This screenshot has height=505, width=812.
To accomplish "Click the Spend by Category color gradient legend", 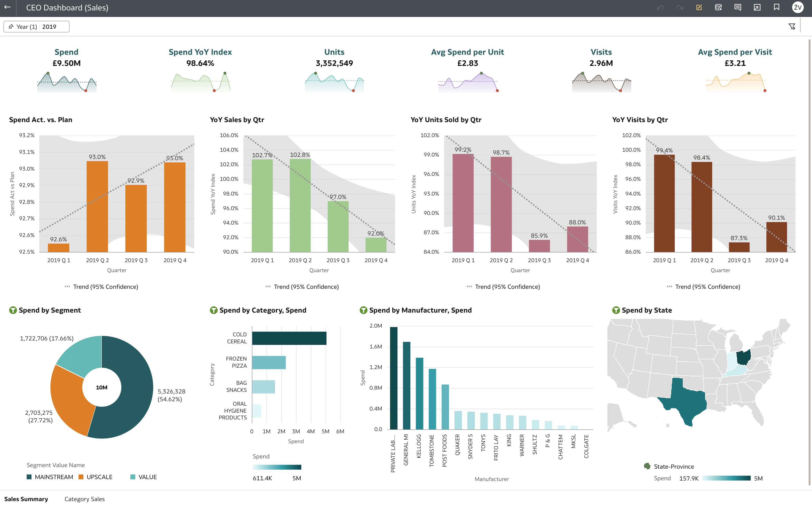I will point(277,467).
